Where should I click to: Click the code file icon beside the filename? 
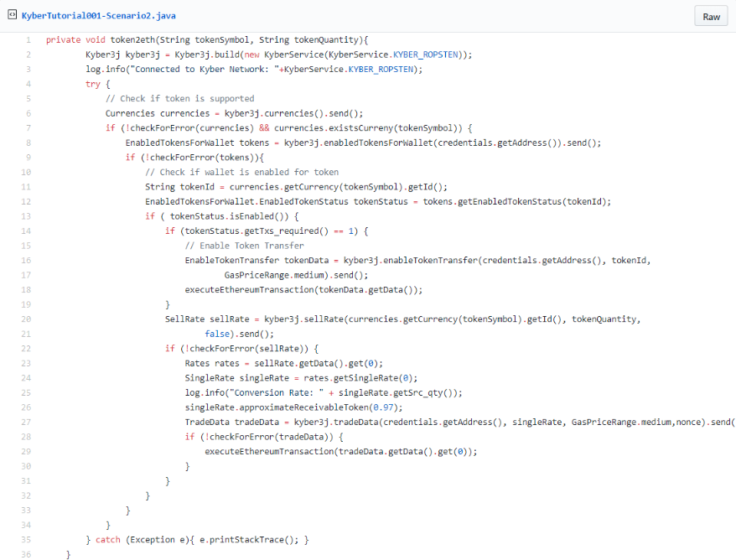point(12,16)
